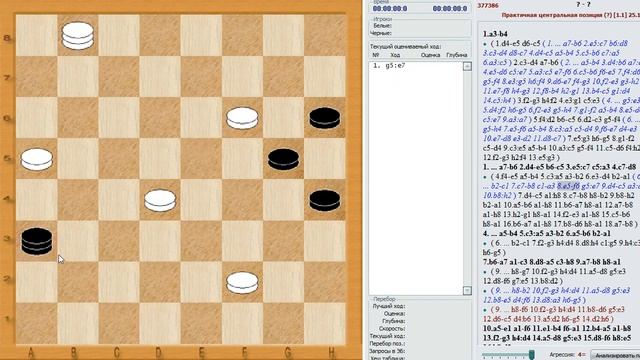The height and width of the screenshot is (360, 640).
Task: Jump to move 10.a5-e1 in notation
Action: tap(500, 328)
